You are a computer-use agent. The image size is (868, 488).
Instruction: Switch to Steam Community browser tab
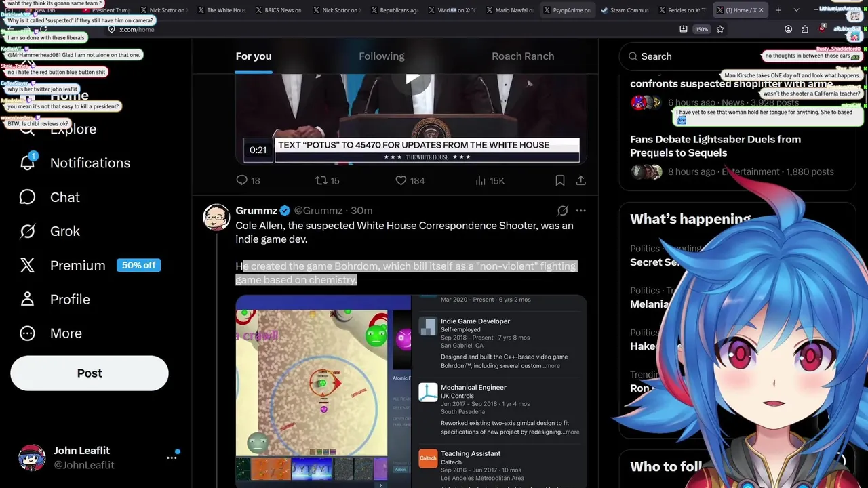[625, 10]
